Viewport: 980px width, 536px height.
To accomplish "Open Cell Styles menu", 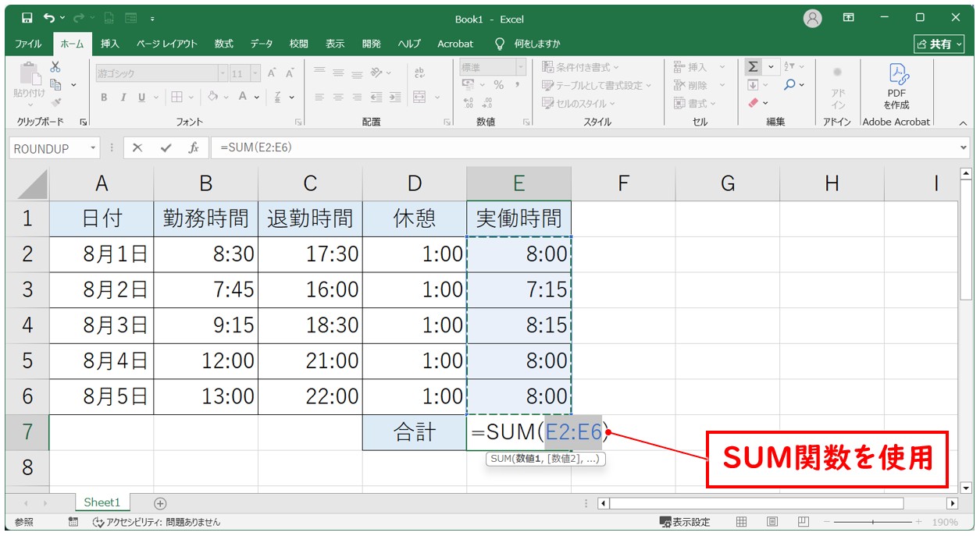I will coord(579,103).
